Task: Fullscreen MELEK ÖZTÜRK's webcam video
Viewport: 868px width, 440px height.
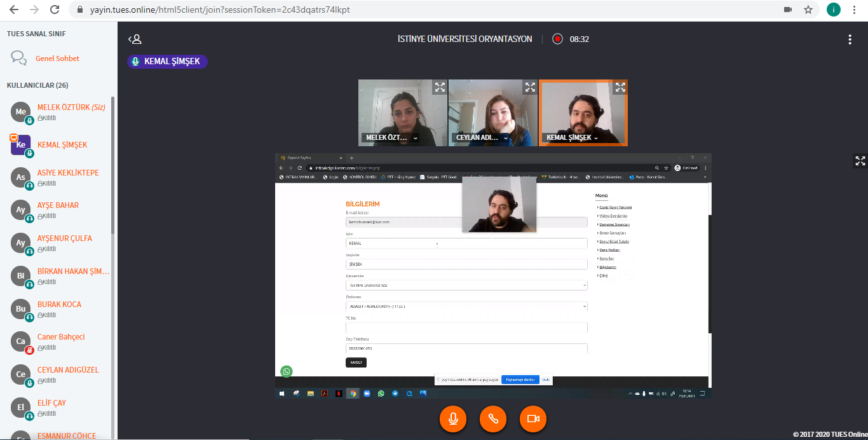Action: (440, 88)
